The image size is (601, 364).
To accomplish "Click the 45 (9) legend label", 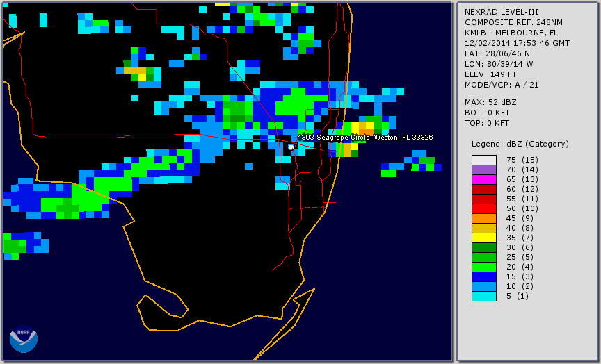I will click(x=520, y=218).
